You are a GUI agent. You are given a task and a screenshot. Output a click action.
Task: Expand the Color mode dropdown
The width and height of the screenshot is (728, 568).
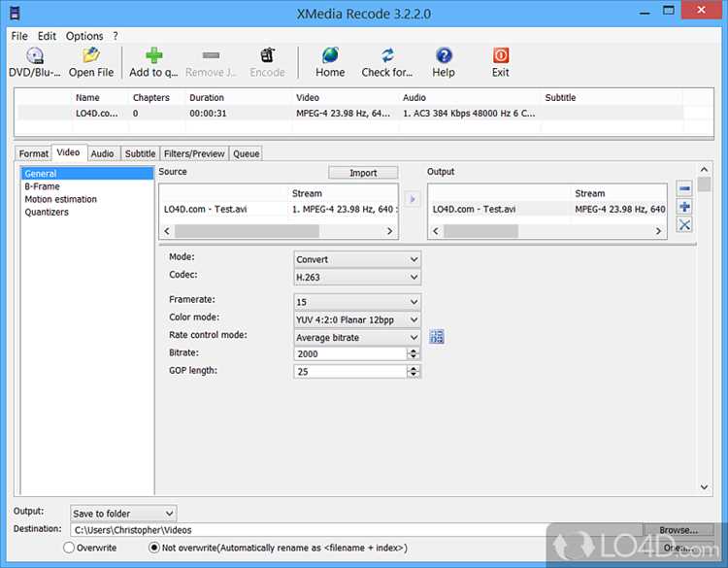click(357, 320)
